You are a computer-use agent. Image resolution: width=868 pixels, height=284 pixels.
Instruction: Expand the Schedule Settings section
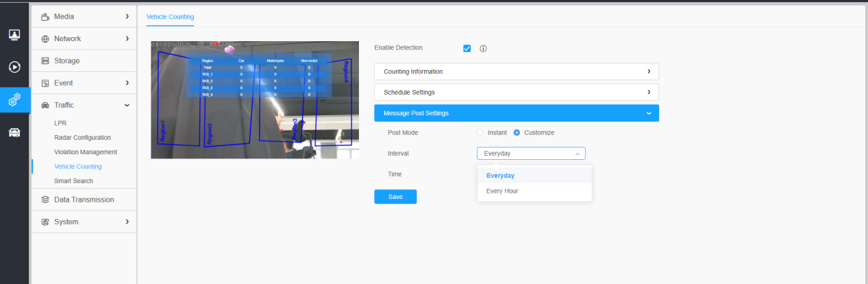[517, 92]
